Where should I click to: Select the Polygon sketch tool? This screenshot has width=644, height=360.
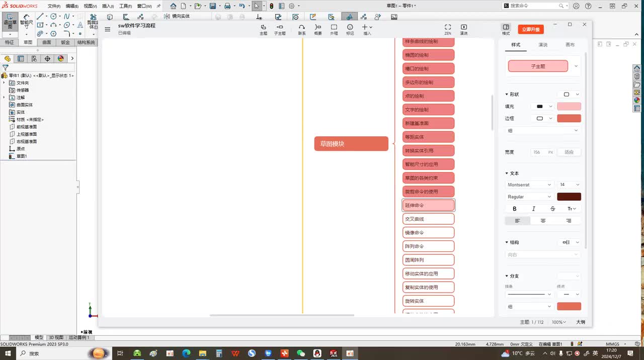pos(53,33)
